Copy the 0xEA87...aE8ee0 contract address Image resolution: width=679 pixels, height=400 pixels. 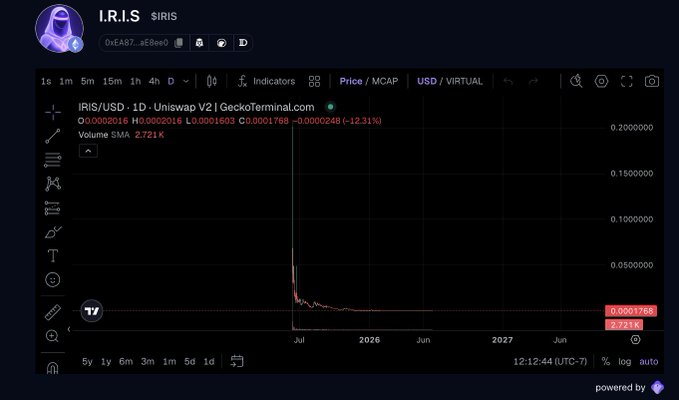179,43
